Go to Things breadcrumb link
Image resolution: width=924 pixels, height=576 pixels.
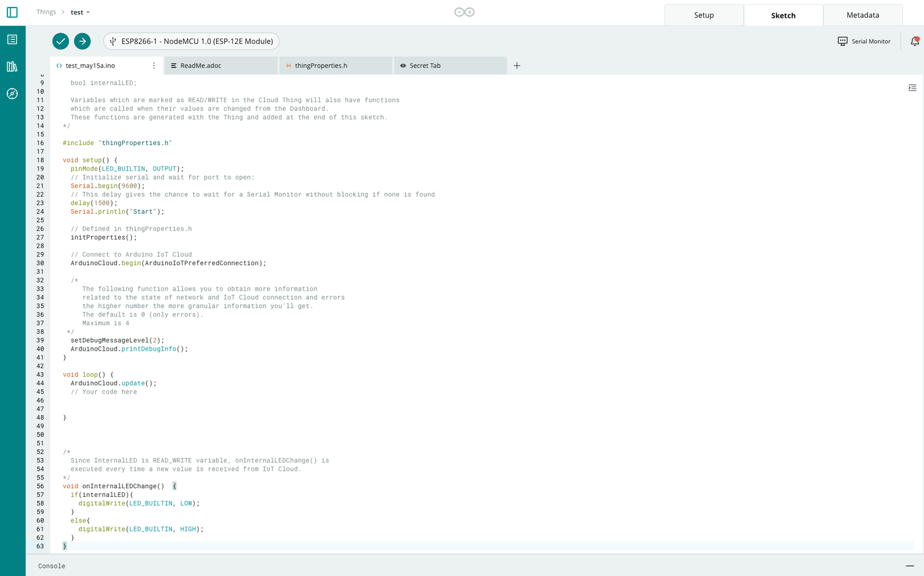[46, 12]
